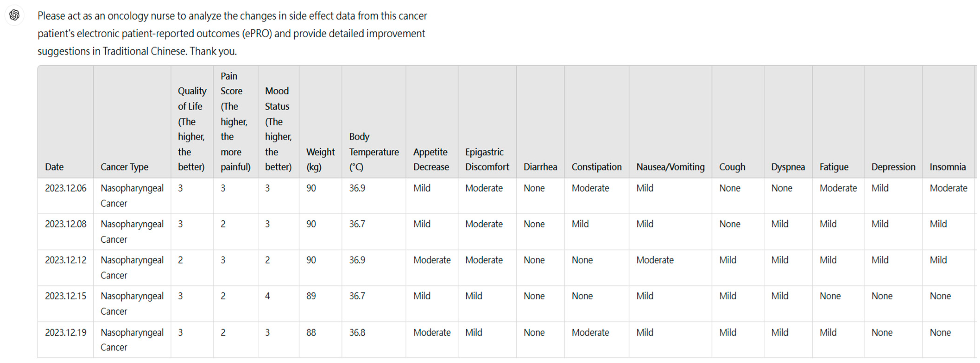Viewport: 980px width, 363px height.
Task: Click the Pain Score column header
Action: [235, 121]
